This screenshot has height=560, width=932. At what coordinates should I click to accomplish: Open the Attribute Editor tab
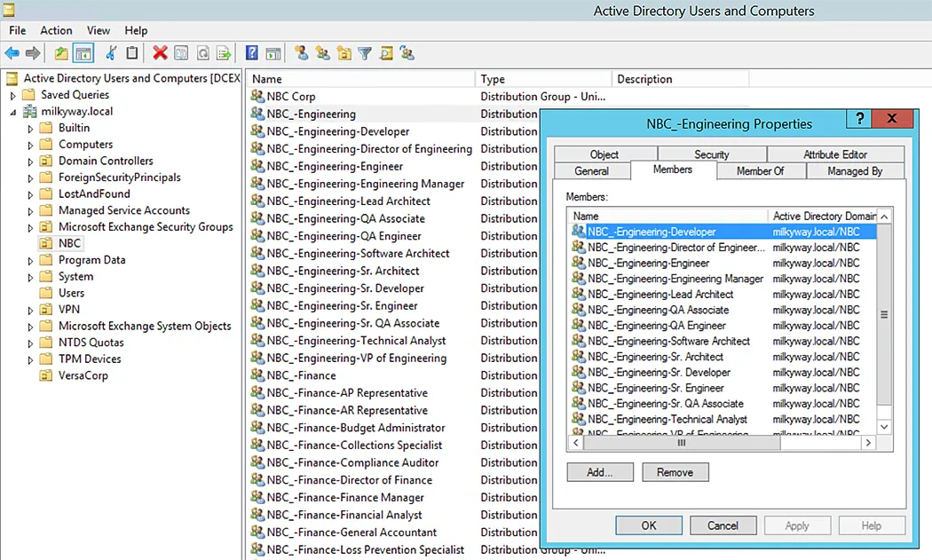click(835, 154)
